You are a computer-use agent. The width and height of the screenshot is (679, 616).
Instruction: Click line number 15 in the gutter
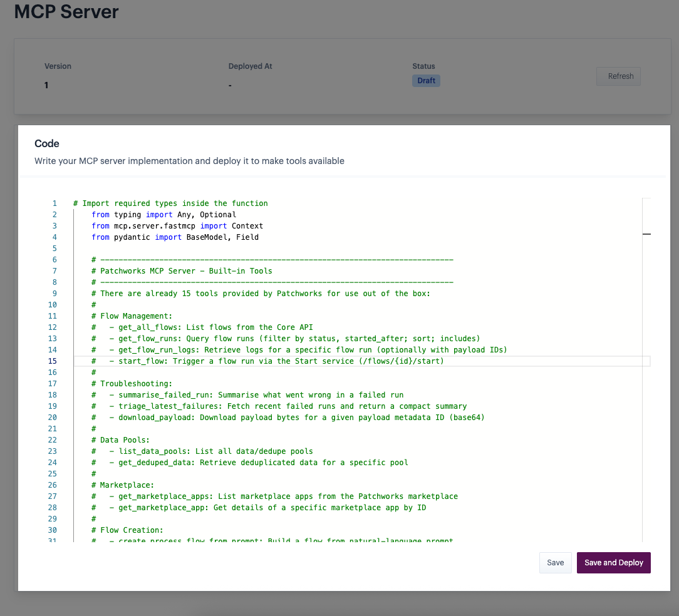coord(52,361)
